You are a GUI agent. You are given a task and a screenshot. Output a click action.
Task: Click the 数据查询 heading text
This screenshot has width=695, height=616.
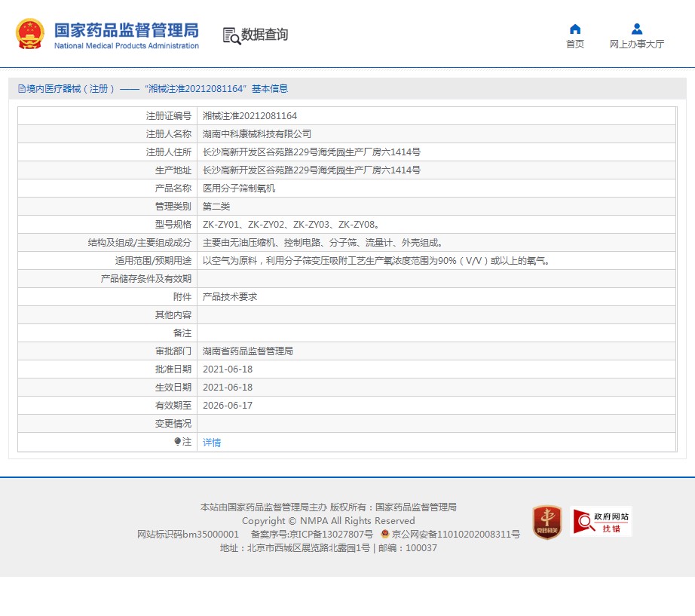click(265, 35)
